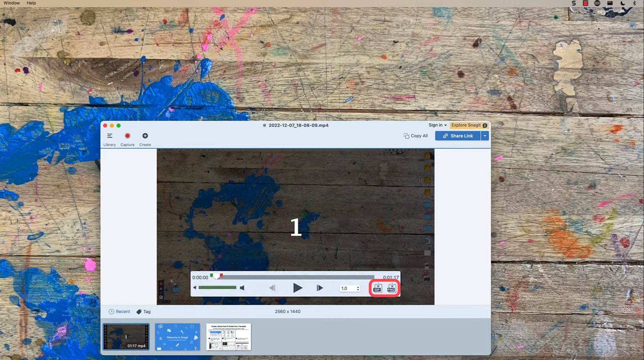Expand the Share Link options arrow
The height and width of the screenshot is (360, 644).
tap(485, 136)
